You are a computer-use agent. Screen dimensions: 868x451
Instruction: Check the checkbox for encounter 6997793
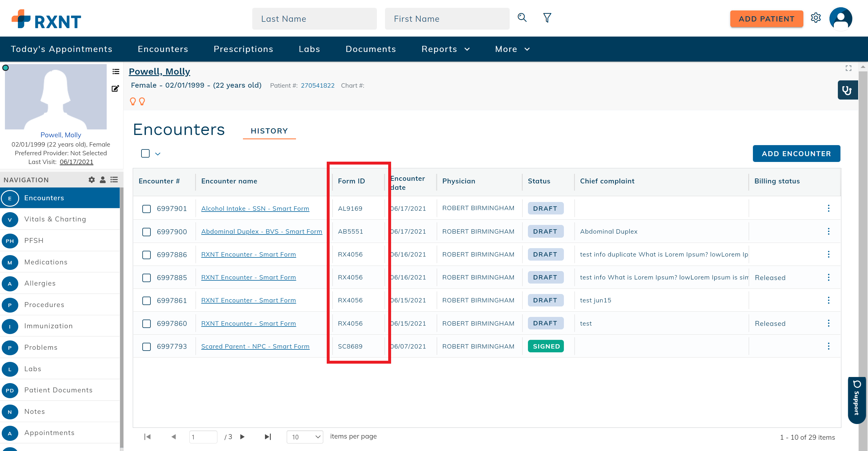coord(146,347)
